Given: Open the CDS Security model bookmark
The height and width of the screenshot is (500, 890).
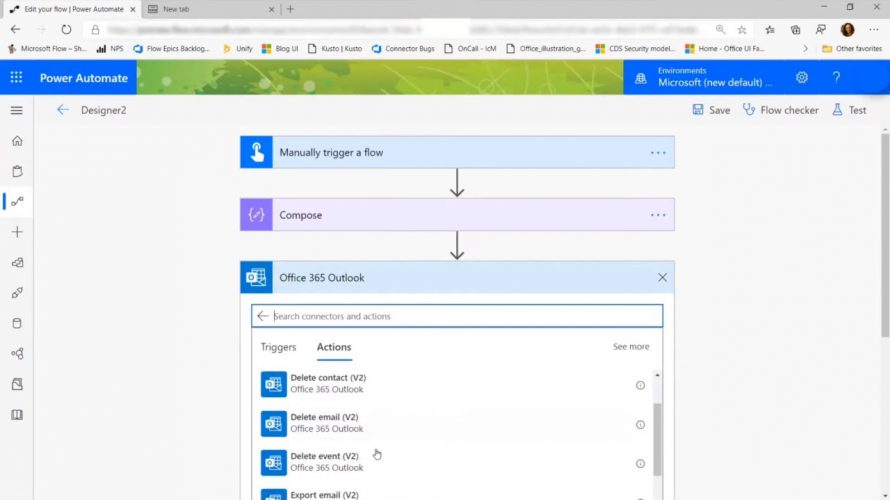Looking at the screenshot, I should [635, 49].
